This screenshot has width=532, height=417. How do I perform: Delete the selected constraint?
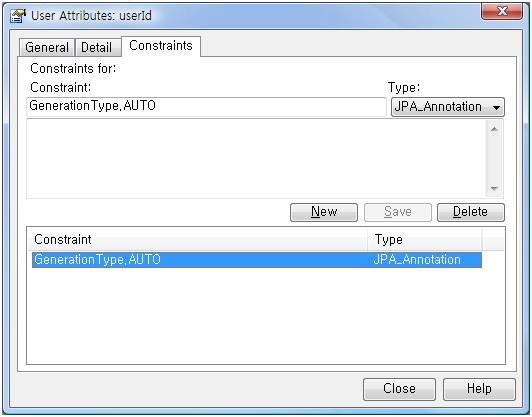[x=471, y=212]
